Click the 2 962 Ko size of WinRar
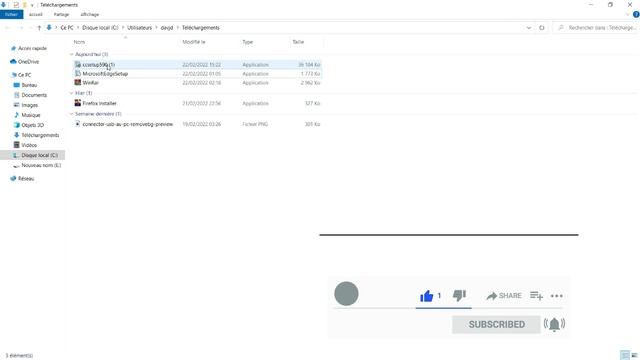The width and height of the screenshot is (640, 360). (311, 83)
